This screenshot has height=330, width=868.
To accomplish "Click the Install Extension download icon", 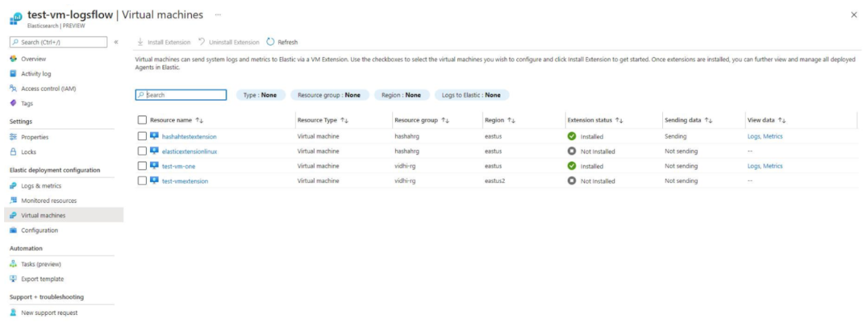I will (x=140, y=42).
